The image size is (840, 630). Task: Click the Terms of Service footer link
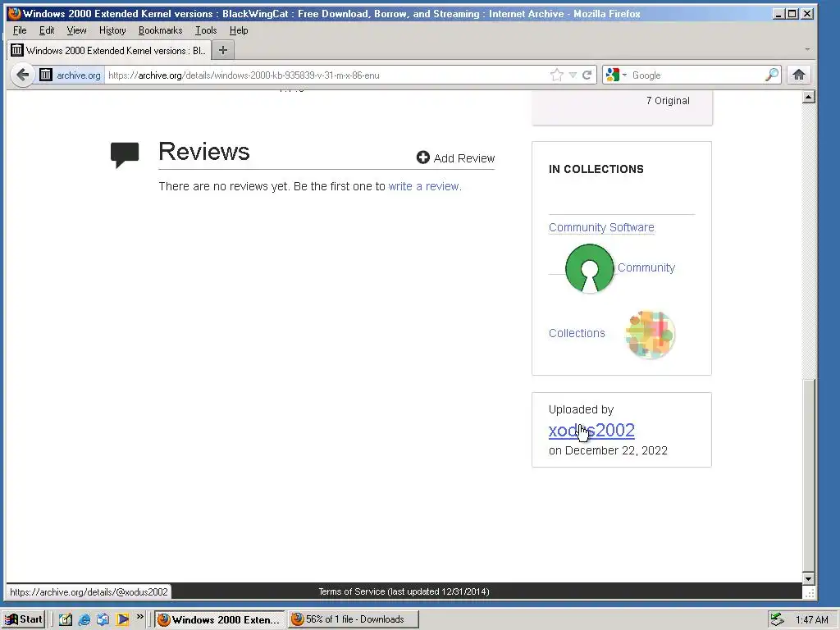404,591
